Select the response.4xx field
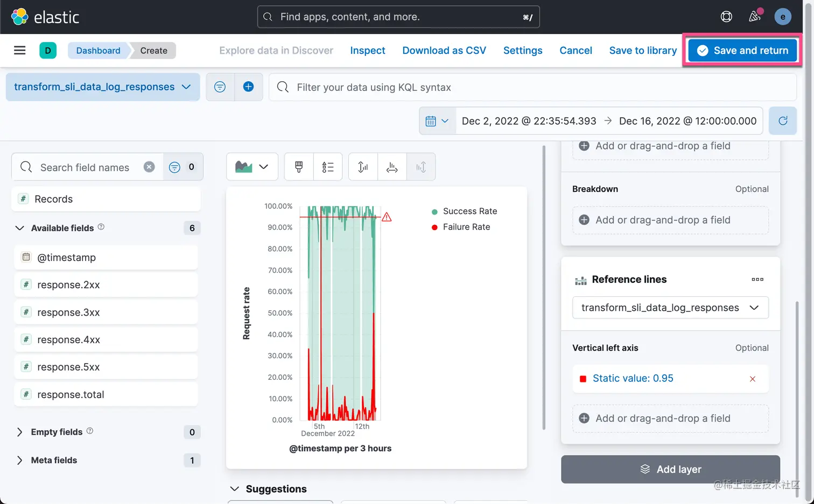The width and height of the screenshot is (814, 504). pos(106,339)
